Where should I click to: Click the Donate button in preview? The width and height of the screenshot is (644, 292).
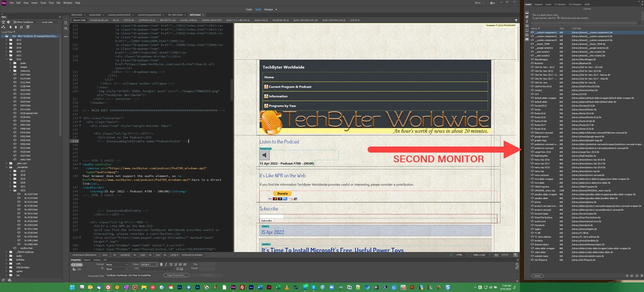point(282,194)
